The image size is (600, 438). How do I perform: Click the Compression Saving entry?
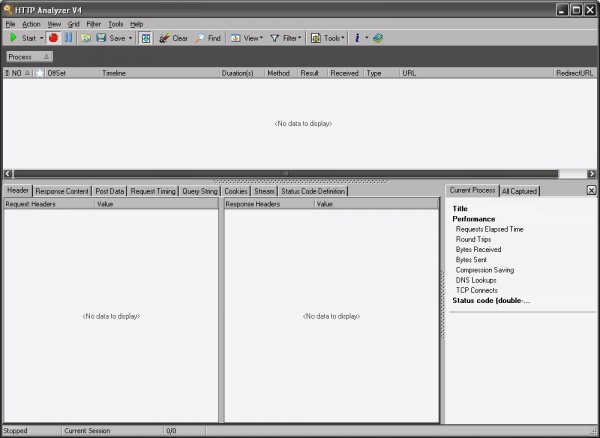tap(485, 270)
